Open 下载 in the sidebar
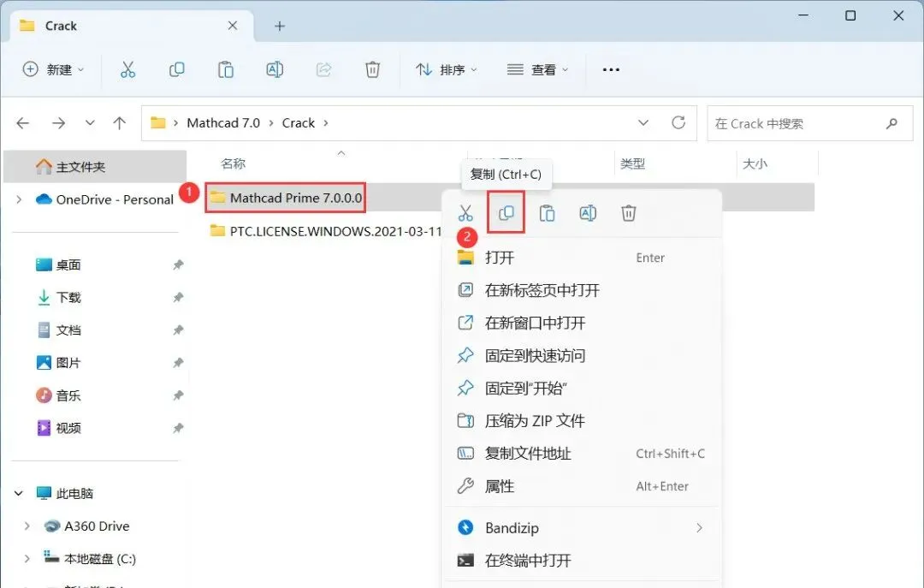The width and height of the screenshot is (924, 588). pyautogui.click(x=59, y=297)
